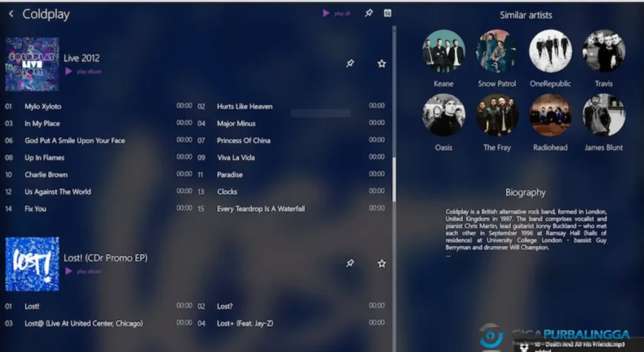Click the album list vertical scrollbar thumb
This screenshot has width=644, height=352.
point(394,179)
